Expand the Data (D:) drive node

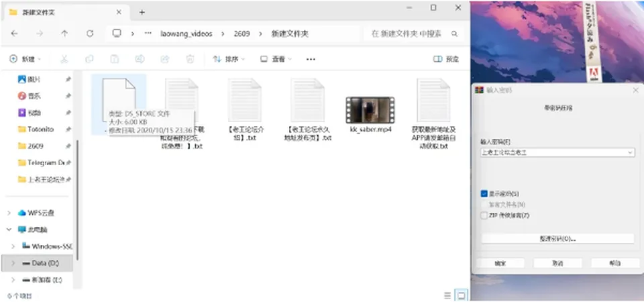coord(13,263)
